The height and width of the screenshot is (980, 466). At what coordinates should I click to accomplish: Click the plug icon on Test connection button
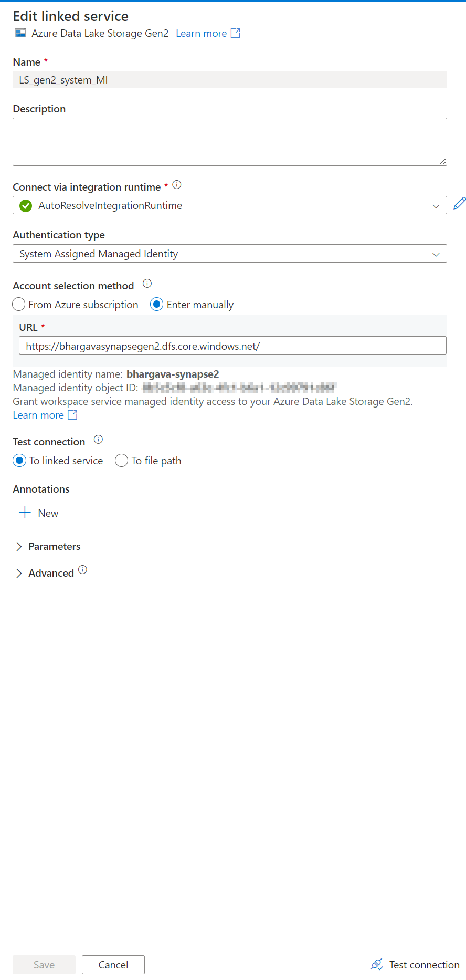(x=377, y=965)
